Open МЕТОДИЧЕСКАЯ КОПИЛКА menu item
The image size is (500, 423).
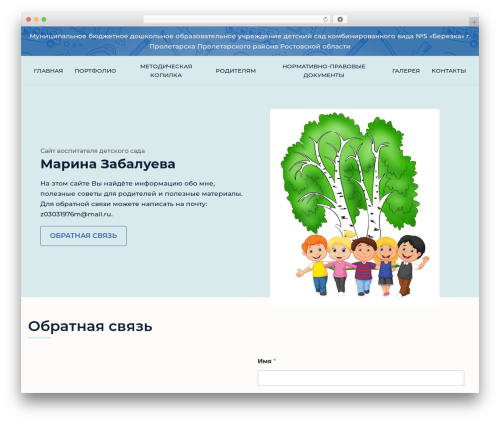click(x=166, y=71)
